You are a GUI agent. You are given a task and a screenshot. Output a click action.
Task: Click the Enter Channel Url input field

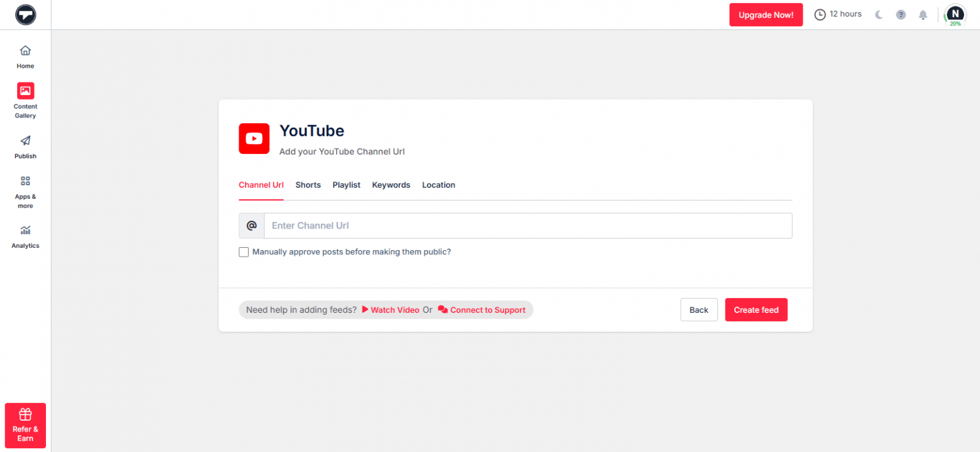pos(510,225)
